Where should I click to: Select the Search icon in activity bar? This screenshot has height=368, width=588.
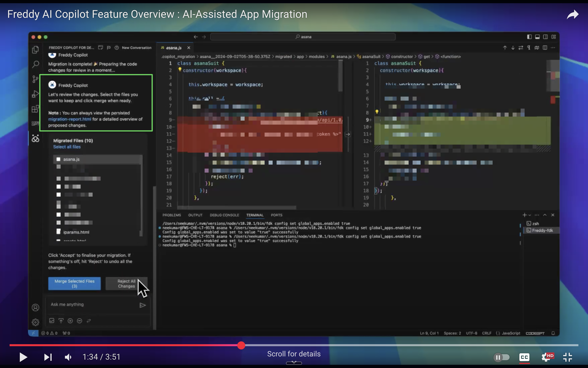[36, 64]
